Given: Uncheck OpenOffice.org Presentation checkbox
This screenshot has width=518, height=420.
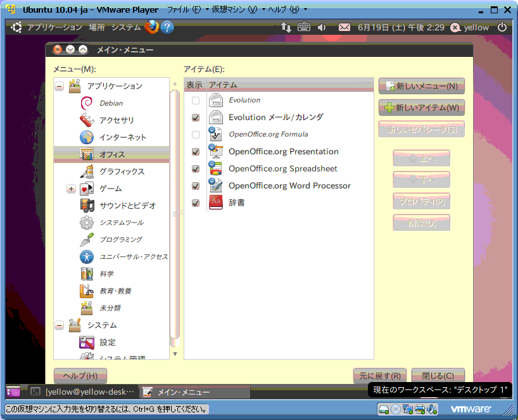Looking at the screenshot, I should tap(196, 152).
